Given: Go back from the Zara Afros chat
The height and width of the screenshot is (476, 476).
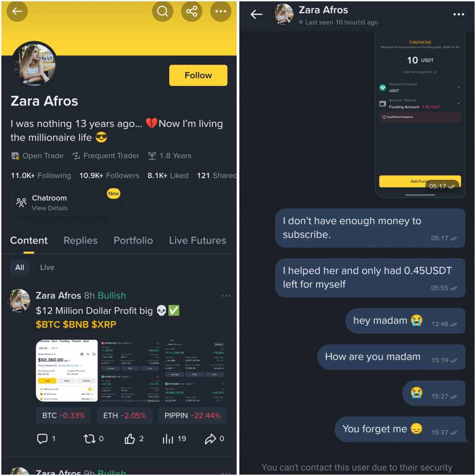Looking at the screenshot, I should (x=256, y=14).
